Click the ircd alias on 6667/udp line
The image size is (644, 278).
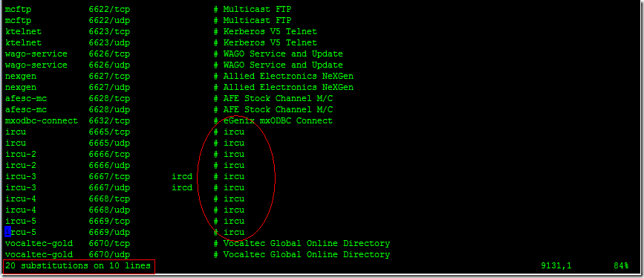tap(183, 187)
